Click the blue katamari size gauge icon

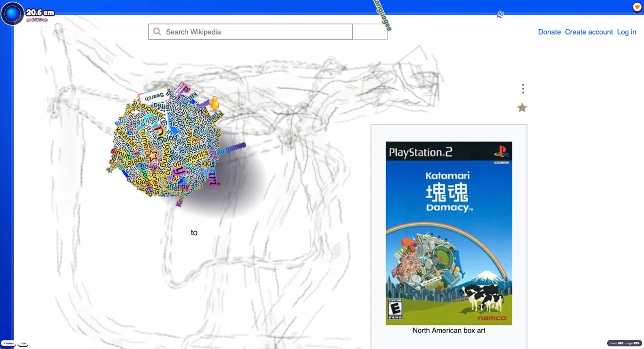[x=12, y=13]
